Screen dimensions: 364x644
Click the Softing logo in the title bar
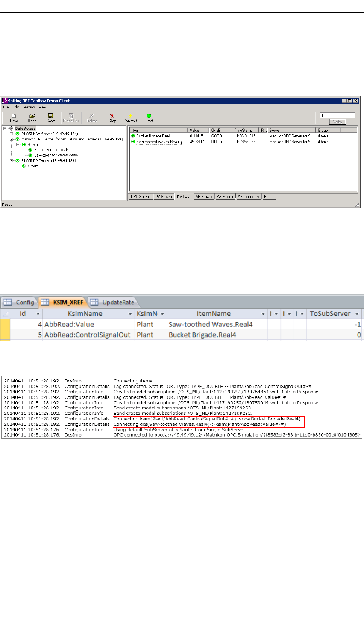(x=5, y=101)
